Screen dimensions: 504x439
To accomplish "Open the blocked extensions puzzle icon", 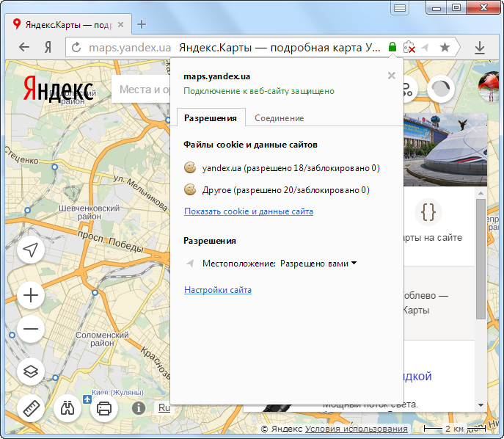I will (409, 47).
